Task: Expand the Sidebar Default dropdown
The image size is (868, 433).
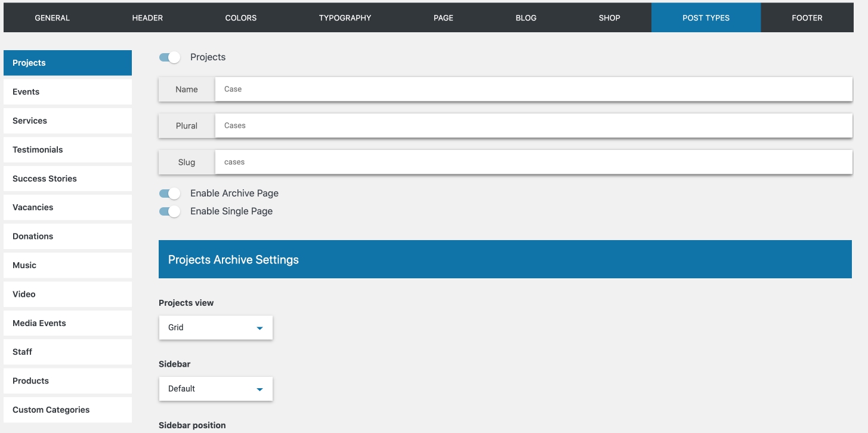Action: click(x=215, y=389)
